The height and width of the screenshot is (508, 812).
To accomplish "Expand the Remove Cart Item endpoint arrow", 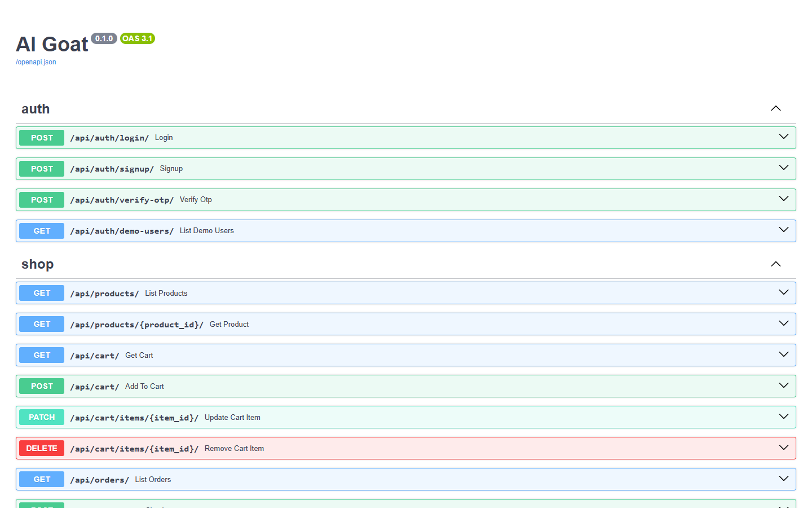I will [784, 448].
